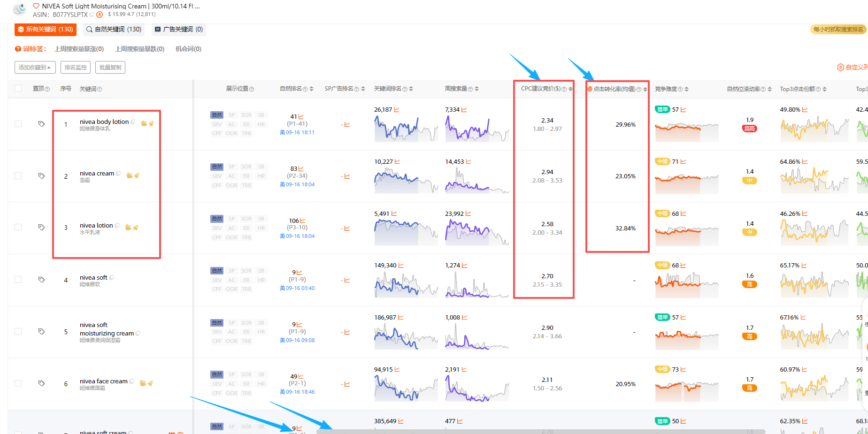Check the box for nivea soft moisturizing cream row
Viewport: 868px width, 434px height.
[18, 332]
